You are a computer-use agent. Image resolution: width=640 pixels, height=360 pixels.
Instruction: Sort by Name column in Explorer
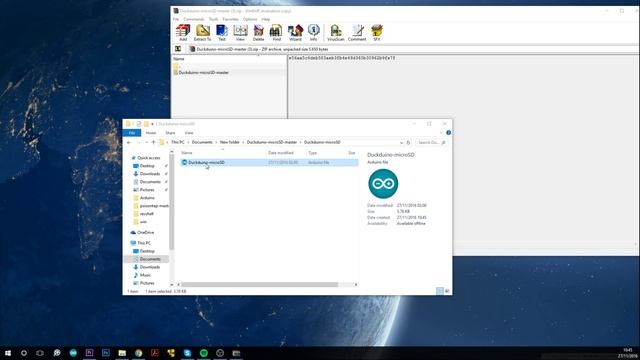(x=222, y=153)
